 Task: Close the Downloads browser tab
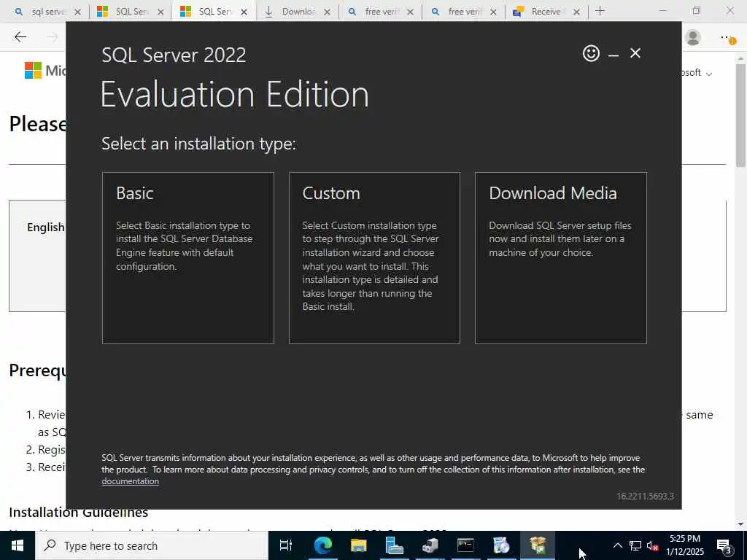[x=328, y=12]
